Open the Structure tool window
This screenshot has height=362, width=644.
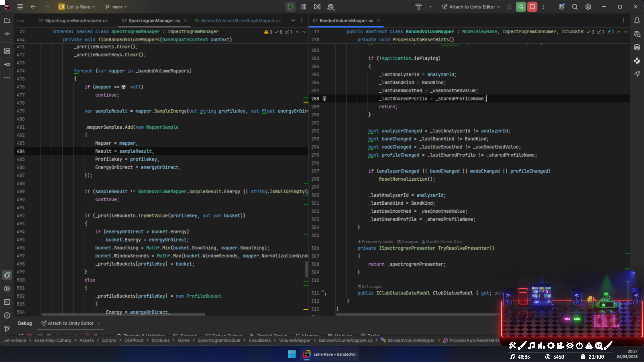[7, 51]
